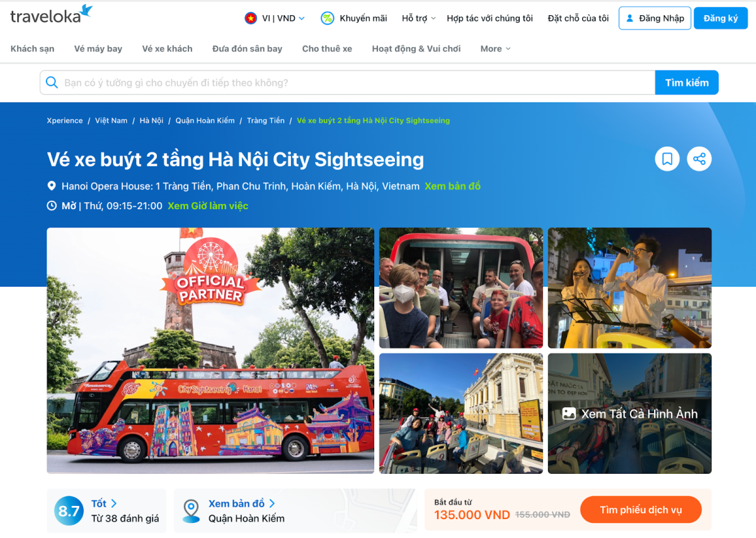Go to Hoạt động & Vui chơi tab

(x=416, y=49)
